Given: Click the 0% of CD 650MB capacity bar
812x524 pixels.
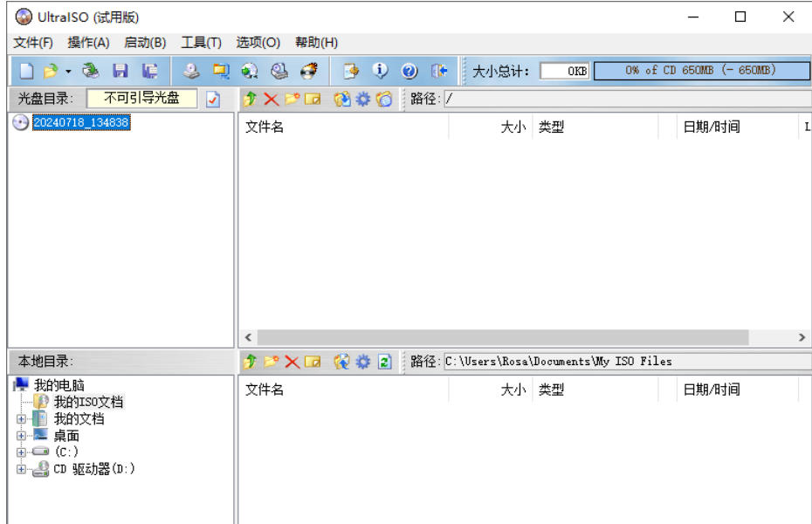Looking at the screenshot, I should [701, 71].
